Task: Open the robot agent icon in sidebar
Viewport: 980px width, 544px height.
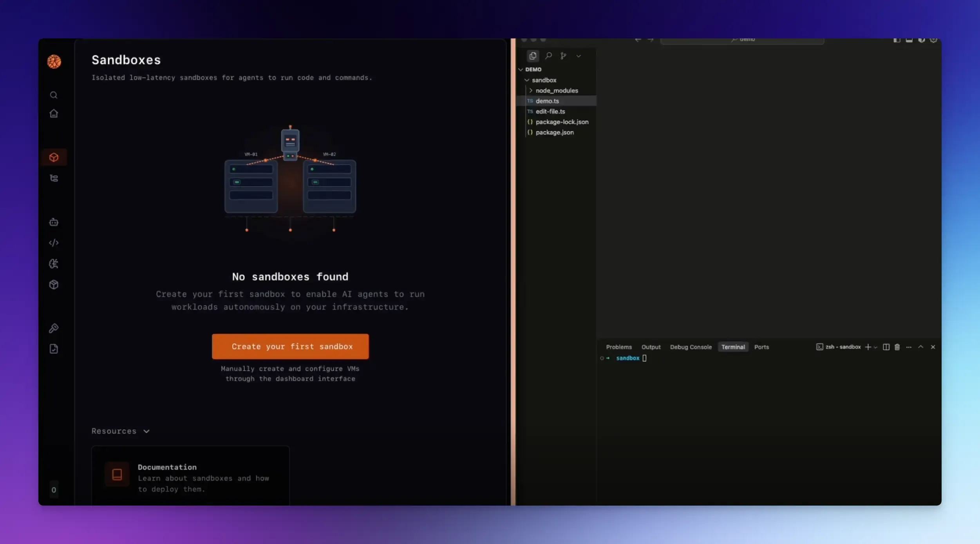Action: coord(54,222)
